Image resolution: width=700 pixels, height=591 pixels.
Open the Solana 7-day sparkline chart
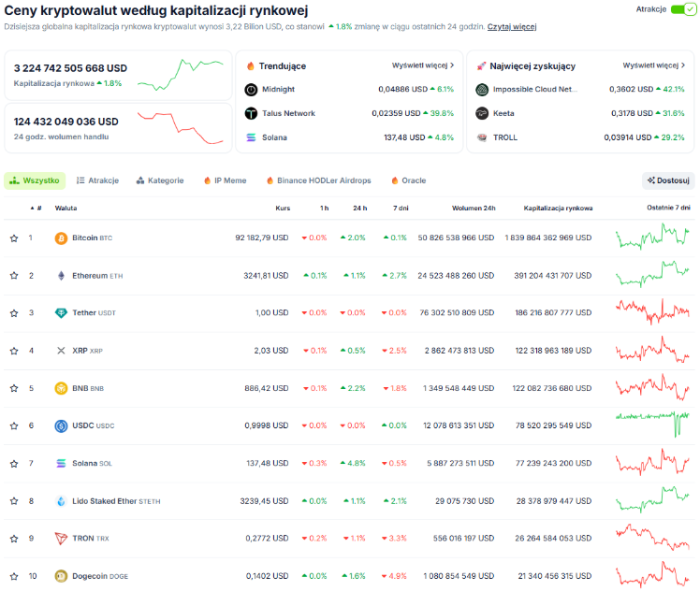tap(652, 463)
